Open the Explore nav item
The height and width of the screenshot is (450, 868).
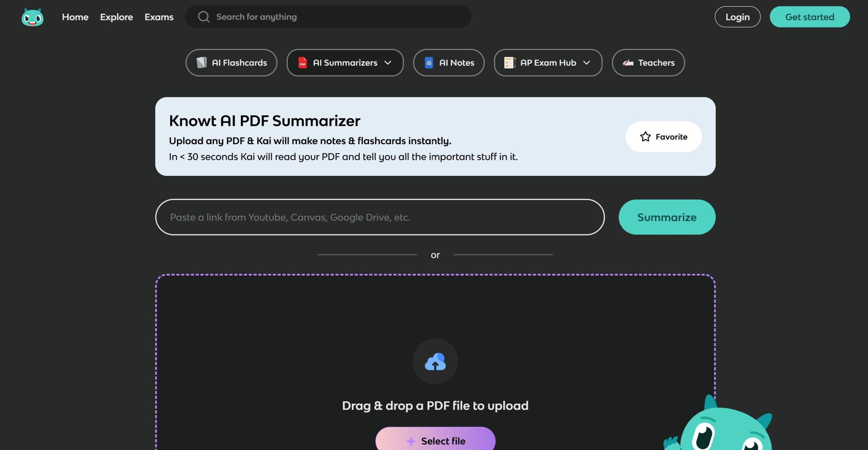(x=116, y=17)
